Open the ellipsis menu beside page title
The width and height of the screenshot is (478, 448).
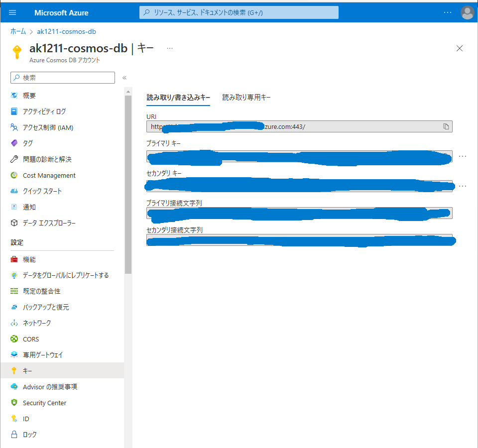[x=170, y=48]
